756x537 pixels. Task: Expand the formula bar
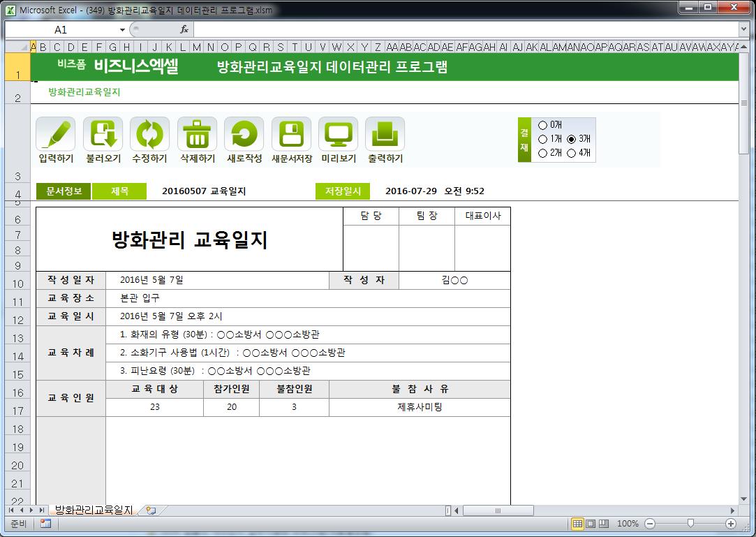pyautogui.click(x=743, y=29)
